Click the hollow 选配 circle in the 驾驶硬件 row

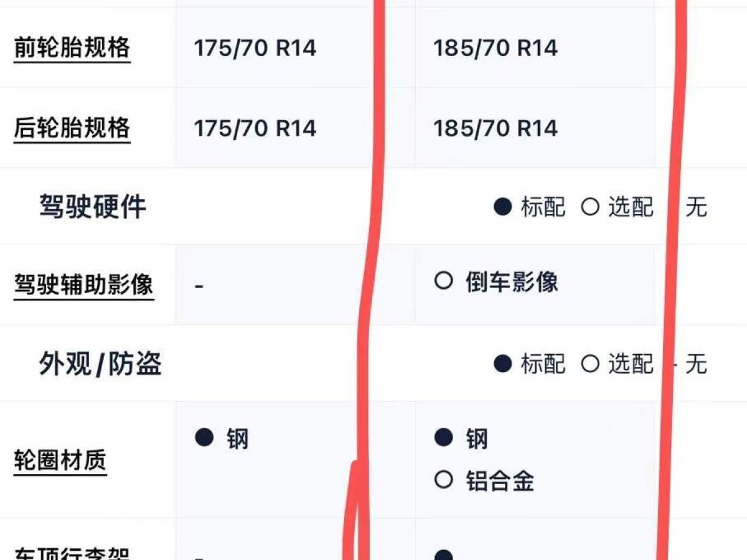(x=590, y=207)
